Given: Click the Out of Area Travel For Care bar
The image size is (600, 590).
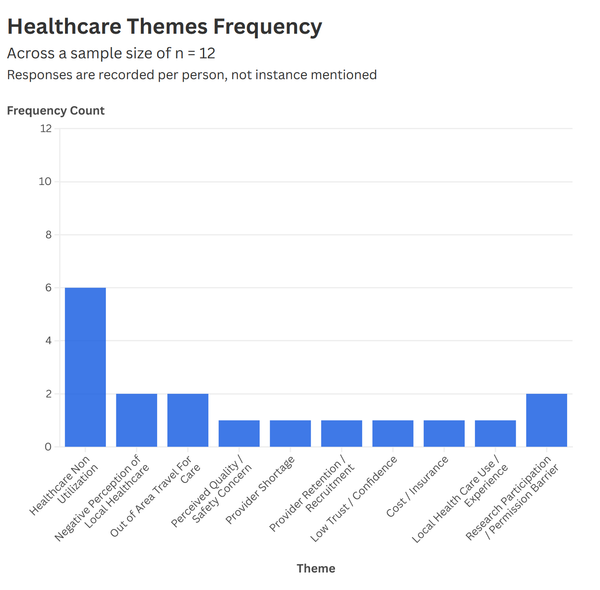Looking at the screenshot, I should 188,420.
